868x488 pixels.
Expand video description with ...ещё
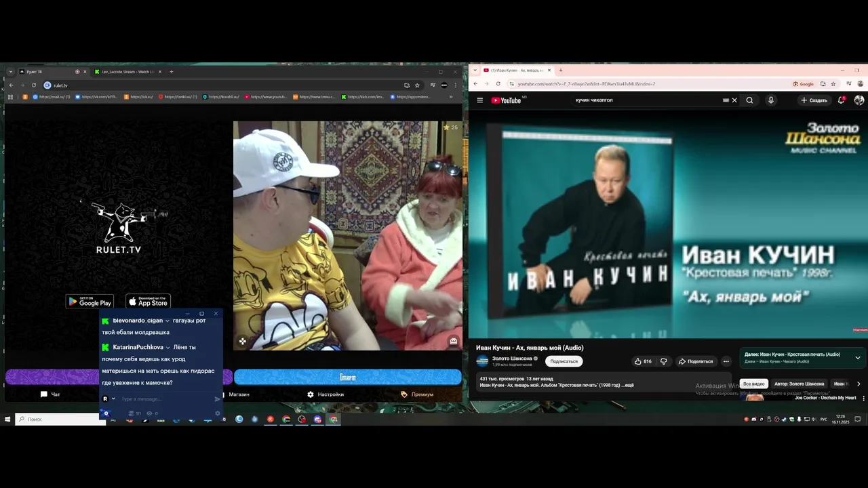(629, 385)
